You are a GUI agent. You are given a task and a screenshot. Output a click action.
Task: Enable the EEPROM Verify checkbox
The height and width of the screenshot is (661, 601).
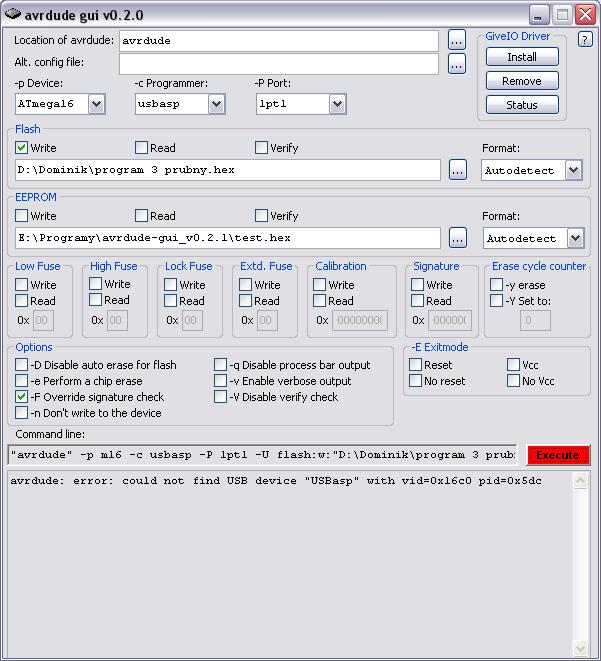[261, 215]
